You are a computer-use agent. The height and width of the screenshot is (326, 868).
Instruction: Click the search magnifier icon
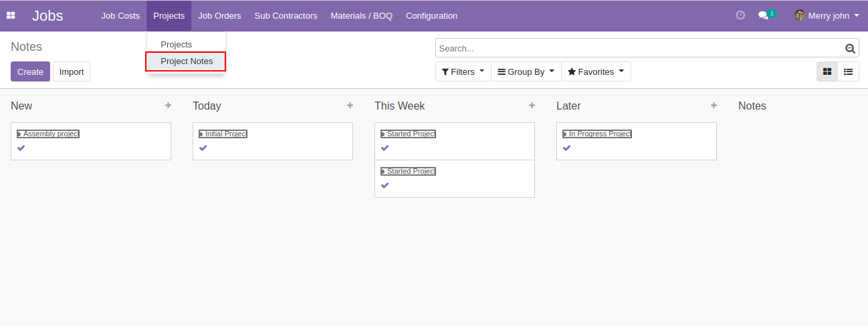pos(850,48)
